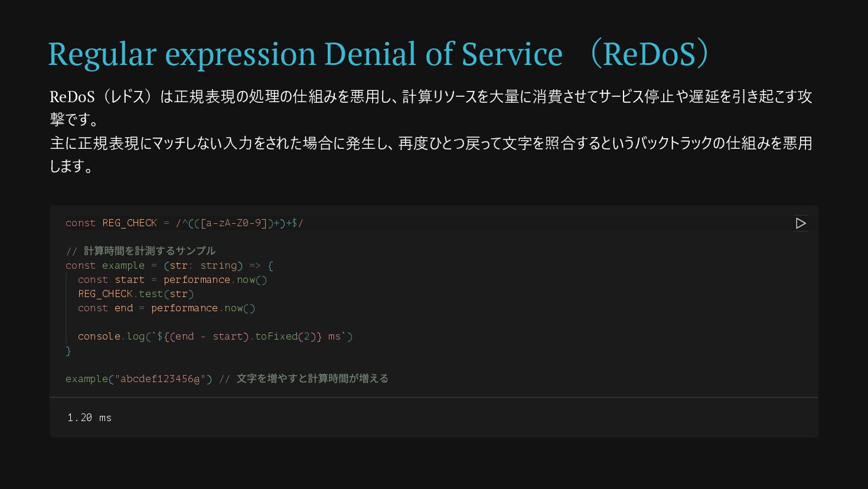Run the code with the play button
This screenshot has height=489, width=868.
point(801,223)
